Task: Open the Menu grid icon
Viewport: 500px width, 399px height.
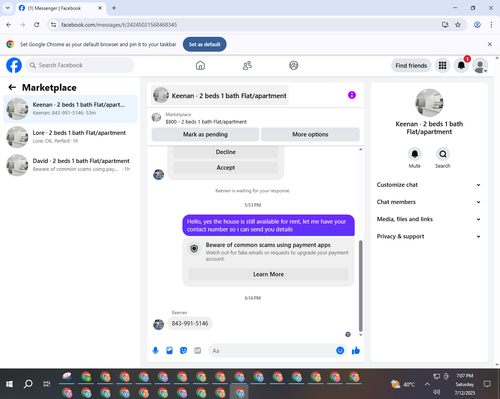Action: [x=442, y=65]
